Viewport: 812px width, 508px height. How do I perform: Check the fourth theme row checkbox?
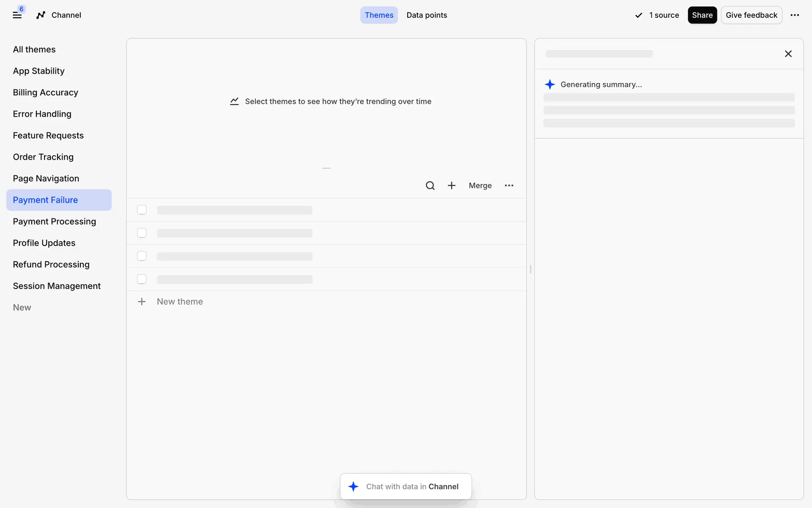[142, 279]
